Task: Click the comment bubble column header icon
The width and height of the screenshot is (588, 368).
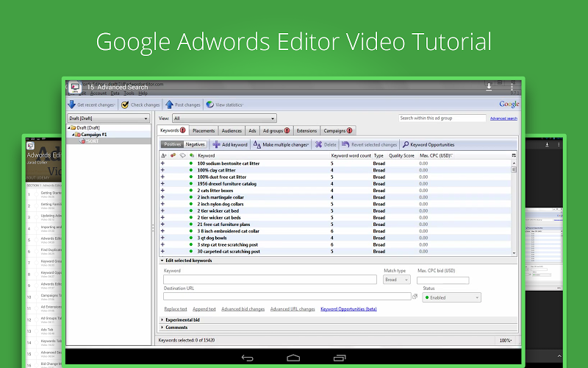Action: tap(182, 155)
